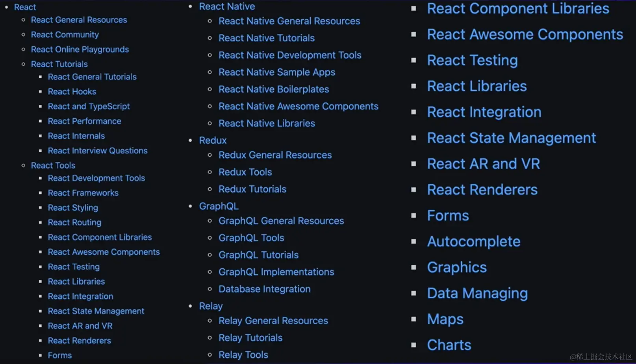Open small React AR and VR link under React Tools

pyautogui.click(x=80, y=326)
